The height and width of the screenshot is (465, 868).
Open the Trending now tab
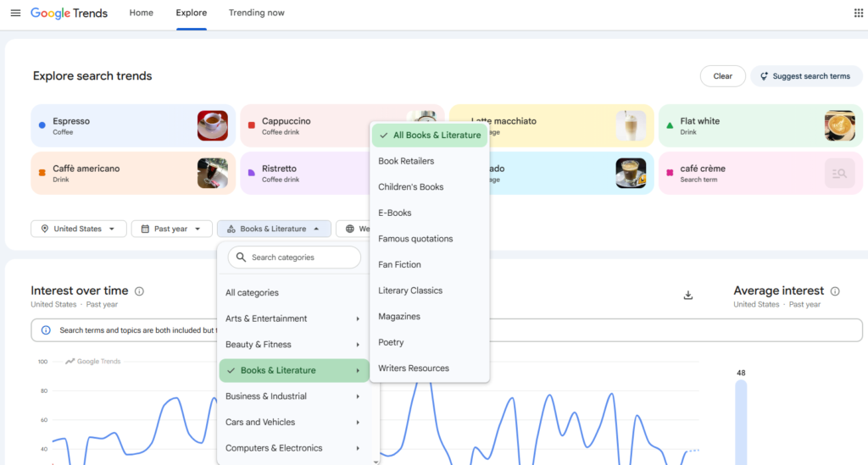click(256, 13)
